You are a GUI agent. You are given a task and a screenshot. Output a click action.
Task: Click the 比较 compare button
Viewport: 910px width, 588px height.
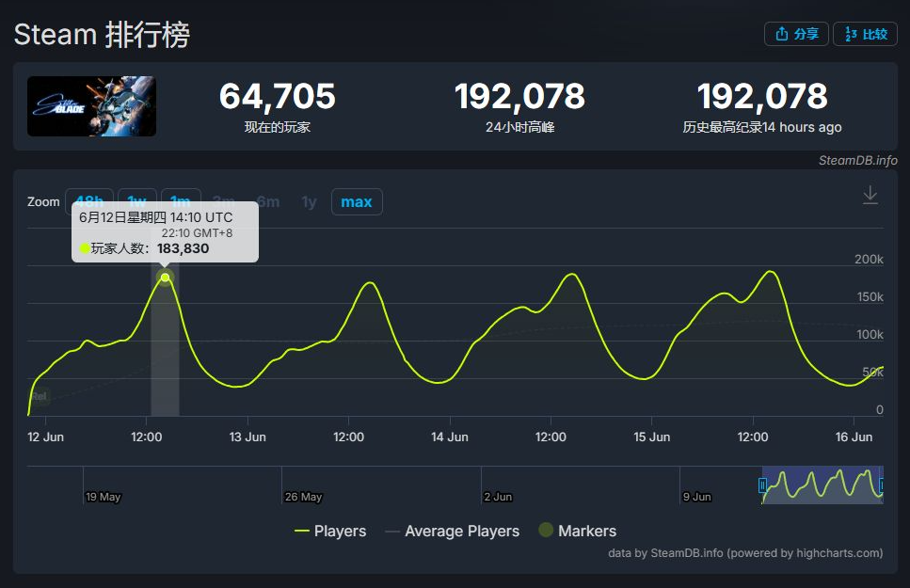[866, 34]
